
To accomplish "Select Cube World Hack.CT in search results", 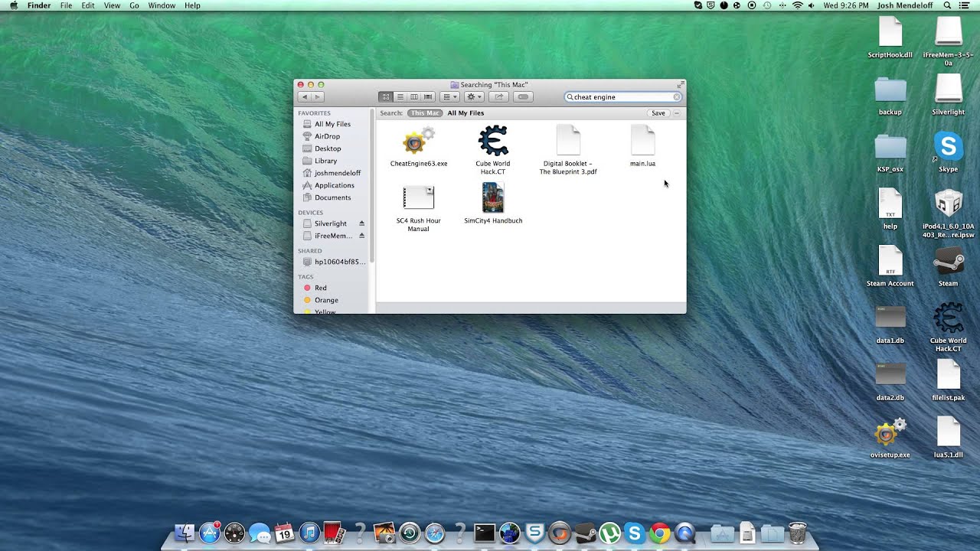I will pyautogui.click(x=493, y=150).
